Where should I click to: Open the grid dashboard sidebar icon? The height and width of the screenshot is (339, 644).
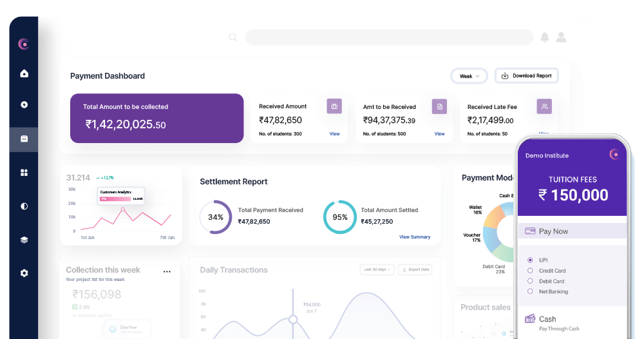(x=24, y=173)
